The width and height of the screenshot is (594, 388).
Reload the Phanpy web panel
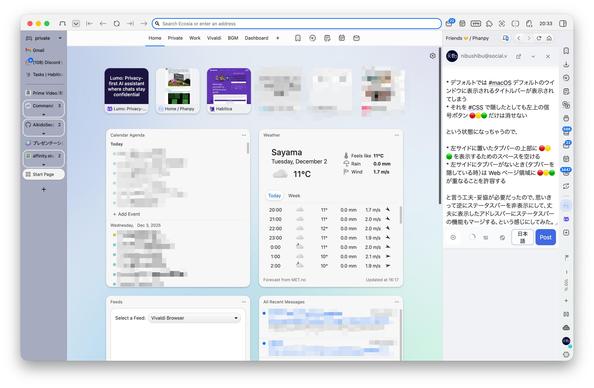(539, 38)
